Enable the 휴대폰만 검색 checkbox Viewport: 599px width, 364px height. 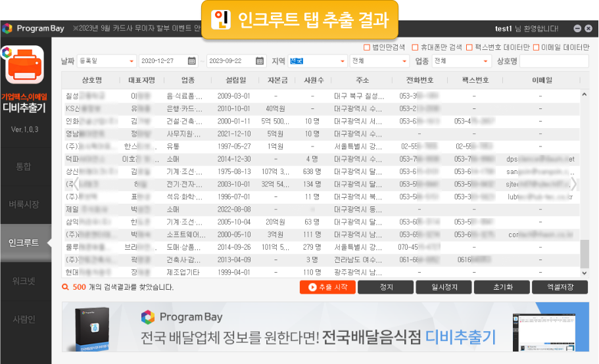415,47
